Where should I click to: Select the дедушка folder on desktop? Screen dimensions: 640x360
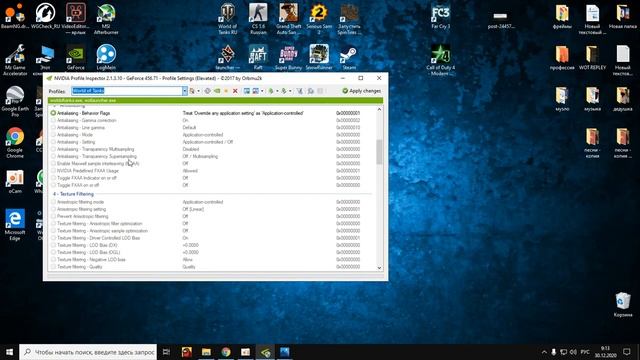622,99
